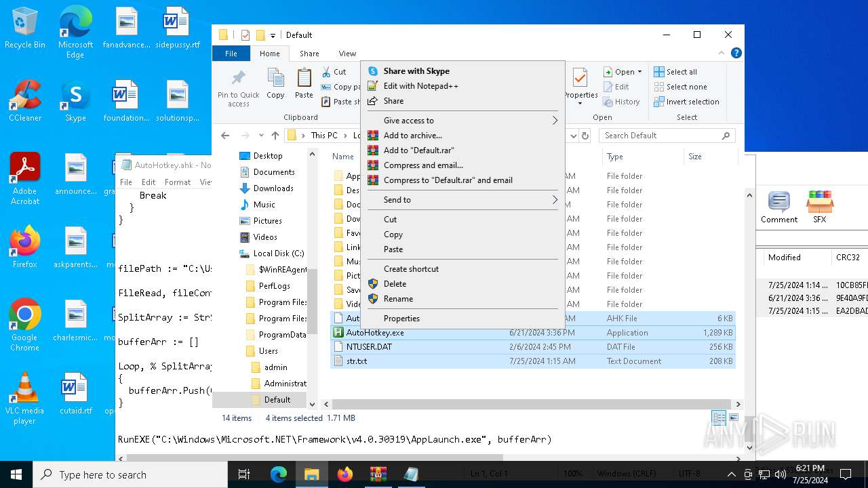This screenshot has width=868, height=488.
Task: Click Select none in ribbon
Action: 680,87
